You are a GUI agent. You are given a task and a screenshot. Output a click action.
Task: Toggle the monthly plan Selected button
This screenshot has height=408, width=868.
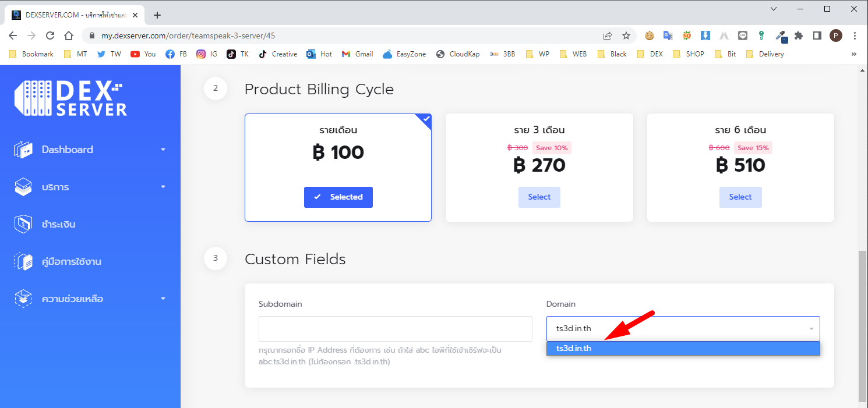[x=338, y=197]
